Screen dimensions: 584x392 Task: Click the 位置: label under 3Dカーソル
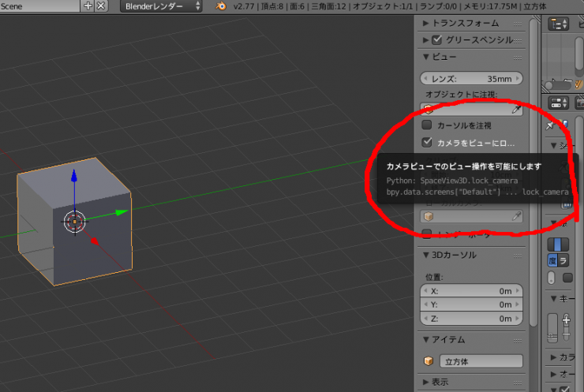[434, 277]
